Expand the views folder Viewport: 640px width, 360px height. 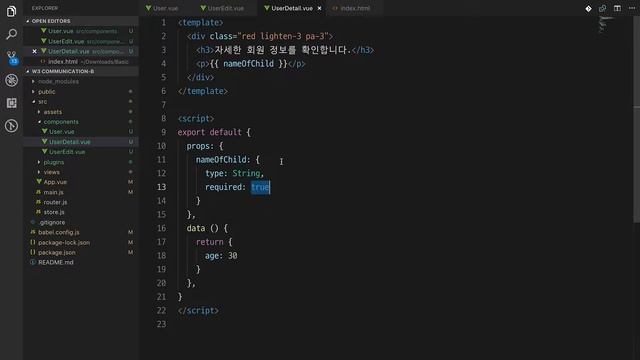coord(81,172)
